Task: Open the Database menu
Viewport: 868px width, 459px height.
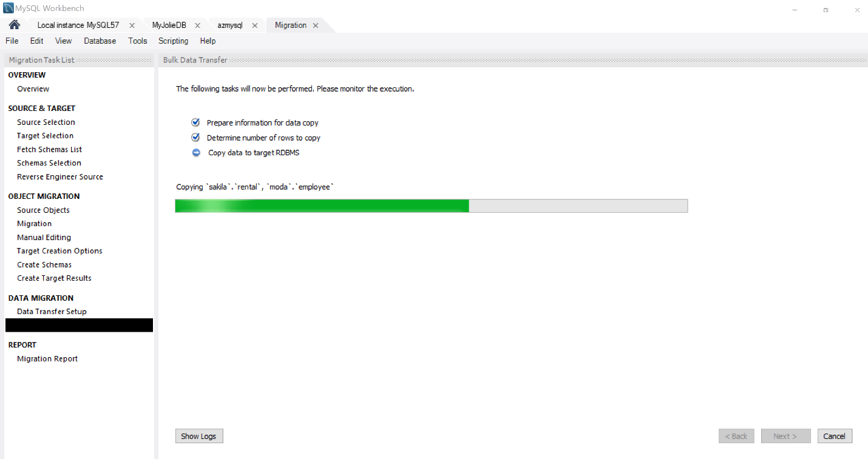Action: click(100, 41)
